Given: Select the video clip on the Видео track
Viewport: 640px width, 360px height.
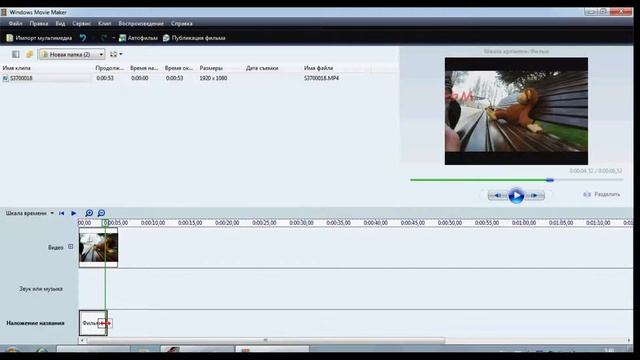Looking at the screenshot, I should pos(98,248).
